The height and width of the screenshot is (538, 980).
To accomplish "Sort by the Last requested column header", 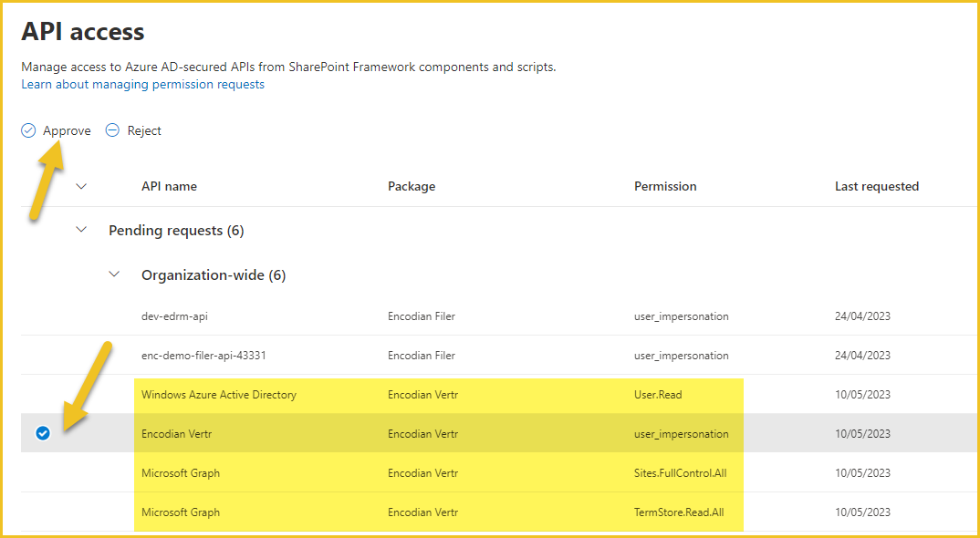I will pos(876,186).
